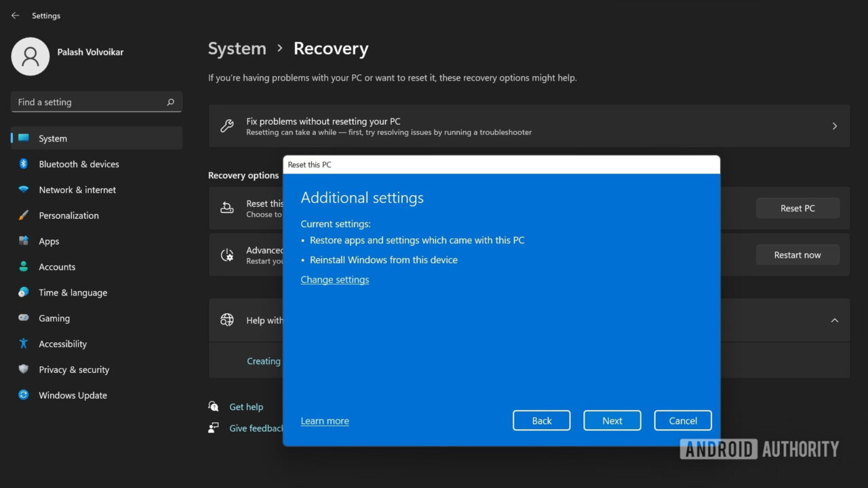Select System in the sidebar
This screenshot has width=868, height=488.
click(x=52, y=138)
